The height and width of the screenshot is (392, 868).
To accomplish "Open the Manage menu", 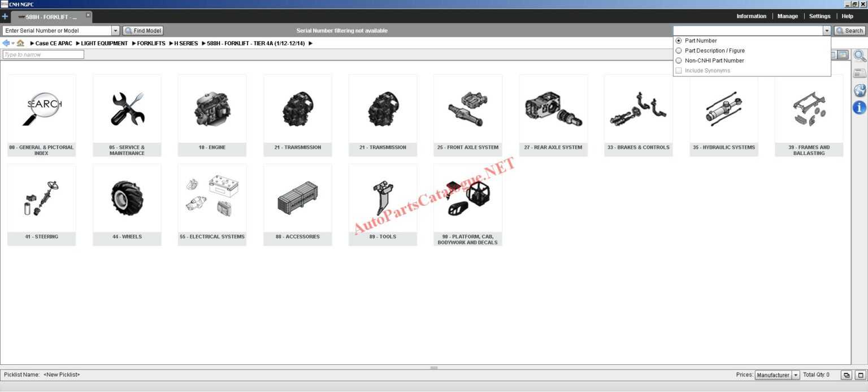I will pos(787,16).
